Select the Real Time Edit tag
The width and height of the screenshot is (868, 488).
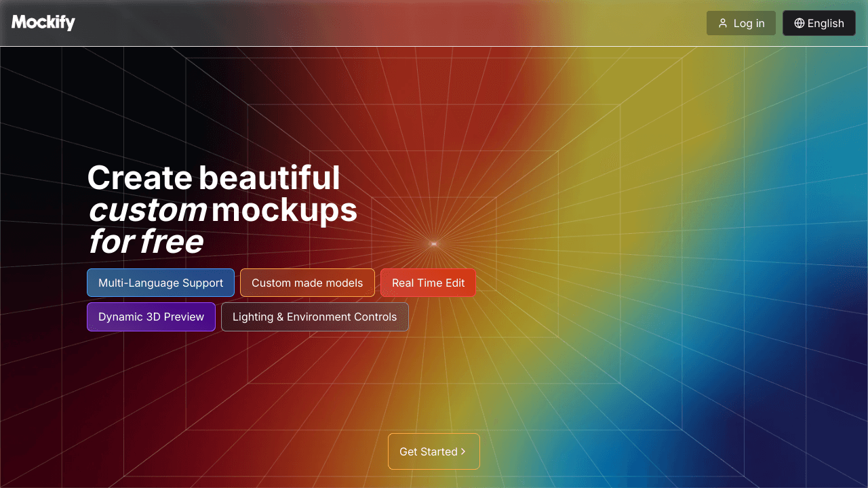point(428,283)
